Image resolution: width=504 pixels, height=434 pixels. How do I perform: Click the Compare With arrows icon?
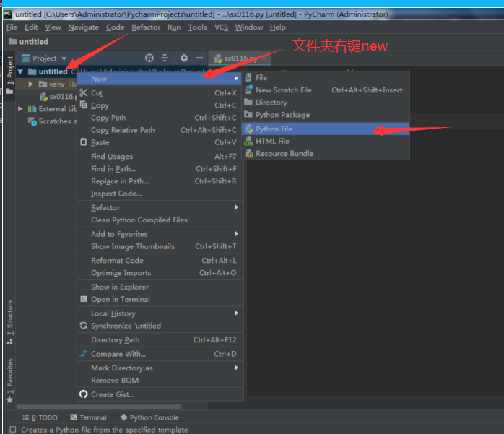point(84,354)
